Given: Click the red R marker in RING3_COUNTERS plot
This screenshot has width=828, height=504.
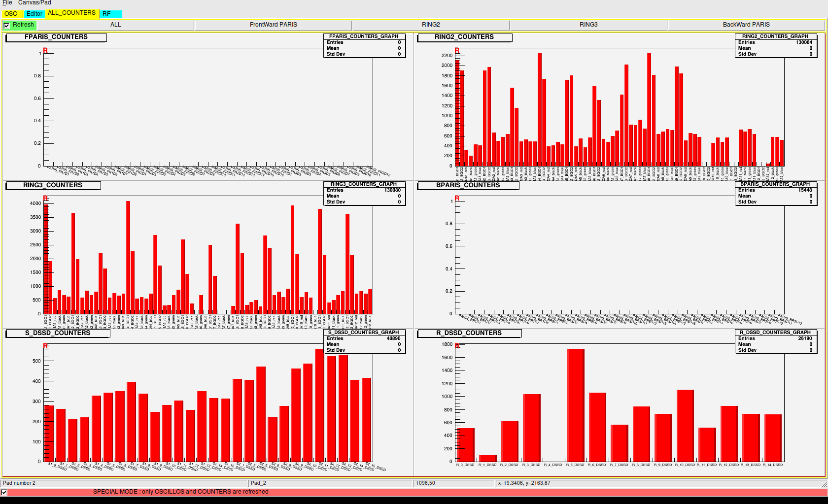Looking at the screenshot, I should pos(45,199).
